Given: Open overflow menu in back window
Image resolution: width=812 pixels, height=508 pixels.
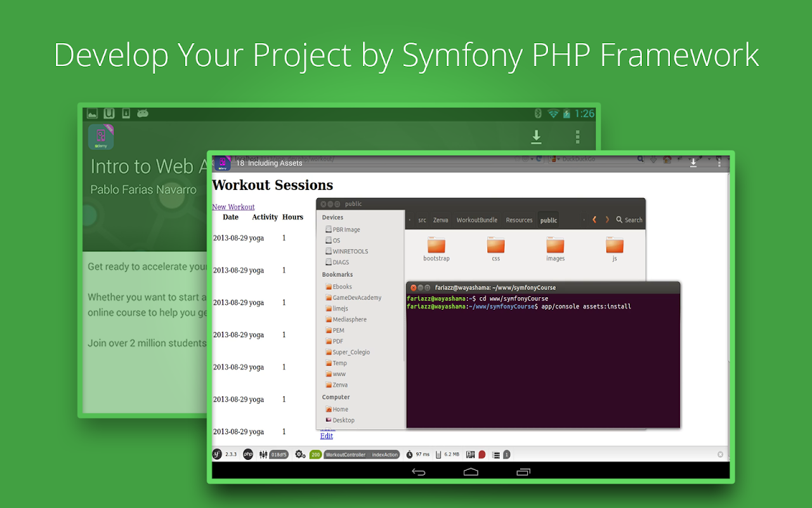Looking at the screenshot, I should point(577,137).
